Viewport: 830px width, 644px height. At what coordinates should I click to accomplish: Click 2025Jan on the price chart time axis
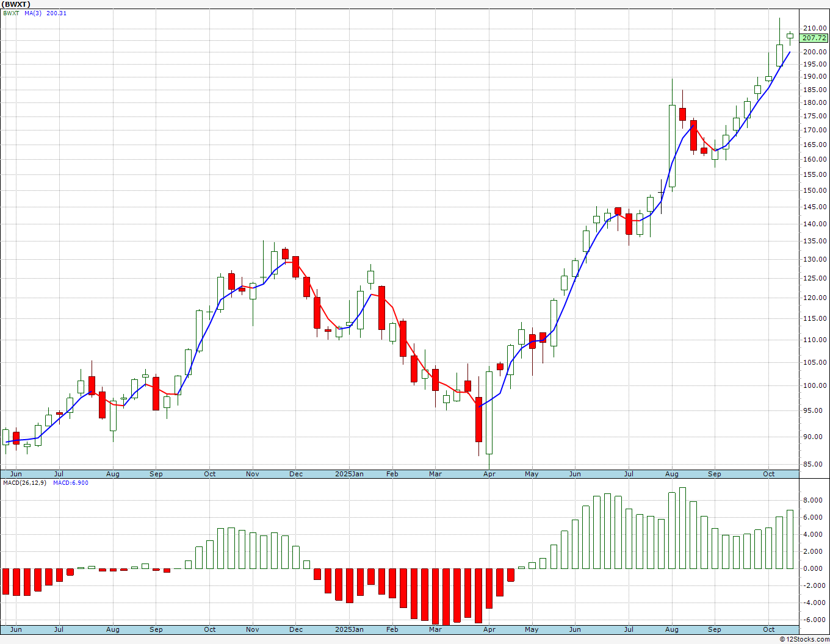350,474
